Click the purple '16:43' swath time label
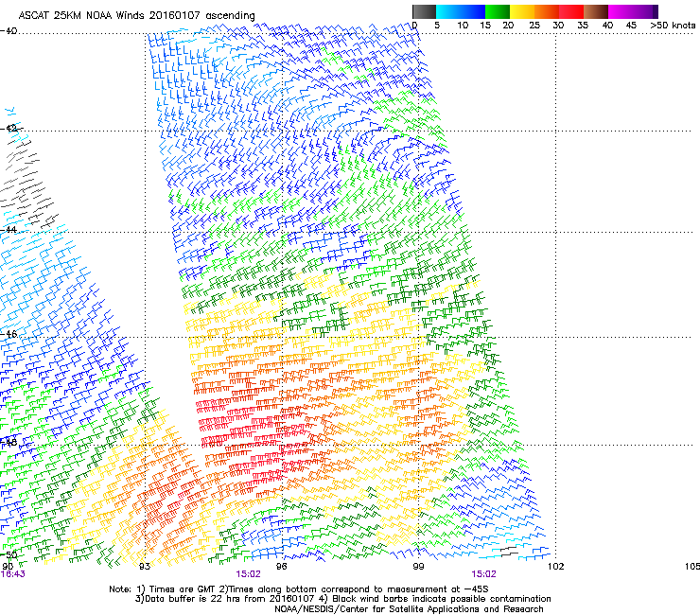 [13, 574]
